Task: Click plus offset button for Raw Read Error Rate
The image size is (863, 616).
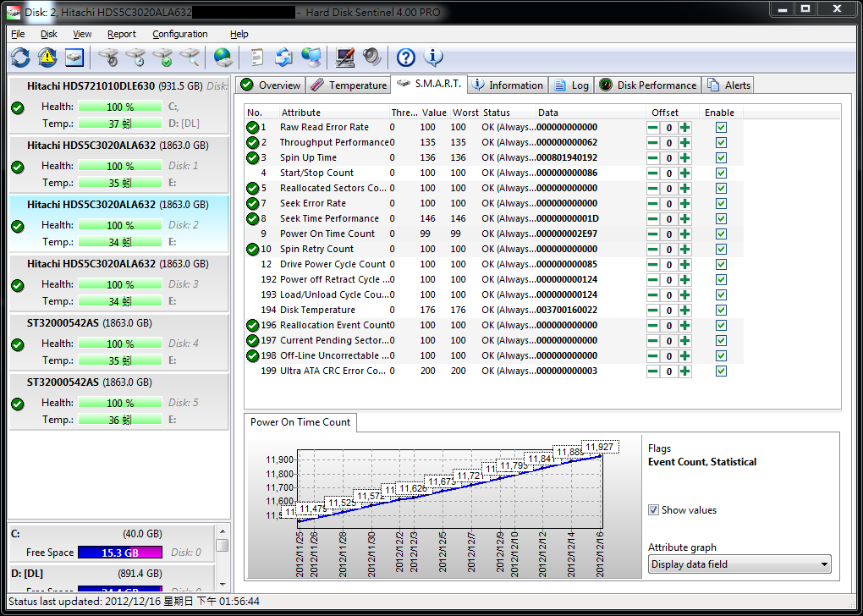Action: [x=684, y=128]
